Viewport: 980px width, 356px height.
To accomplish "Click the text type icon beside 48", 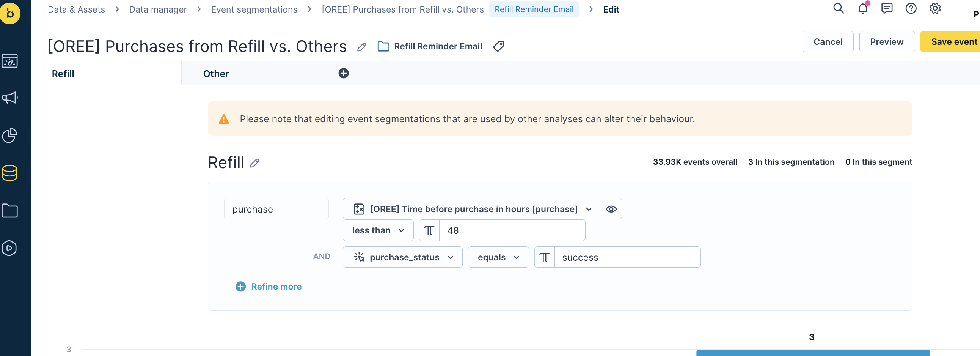I will (429, 230).
